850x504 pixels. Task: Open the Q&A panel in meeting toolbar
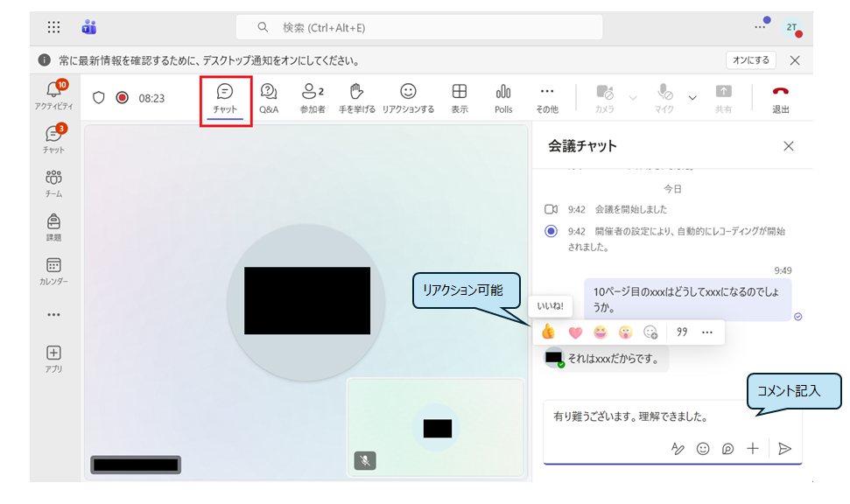click(x=269, y=98)
